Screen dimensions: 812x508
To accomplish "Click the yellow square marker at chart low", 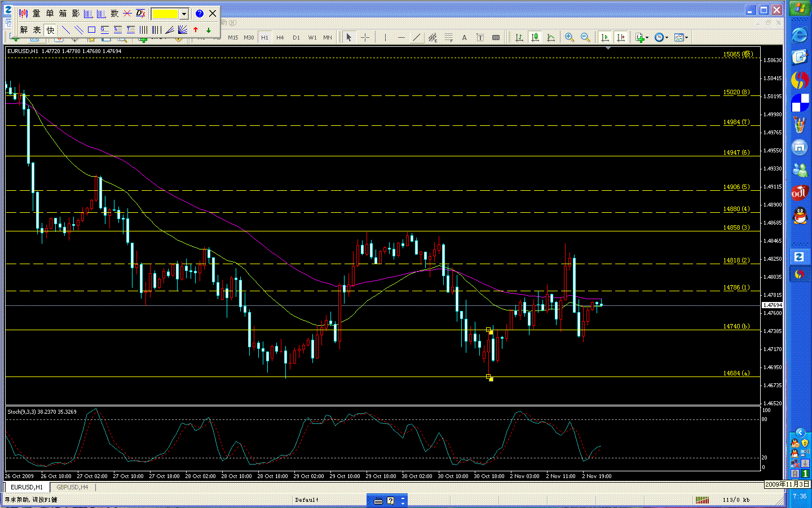I will [x=488, y=376].
